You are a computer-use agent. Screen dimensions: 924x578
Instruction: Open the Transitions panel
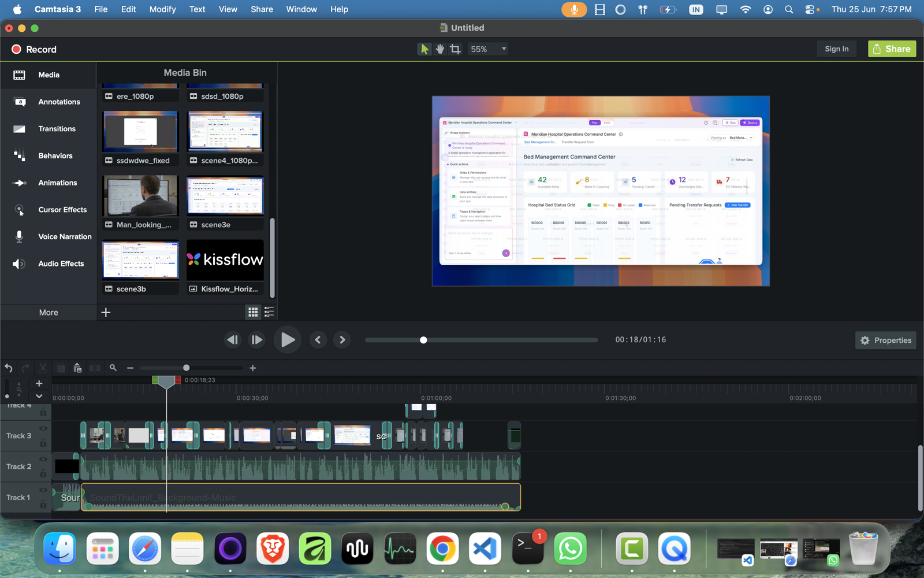pos(48,129)
